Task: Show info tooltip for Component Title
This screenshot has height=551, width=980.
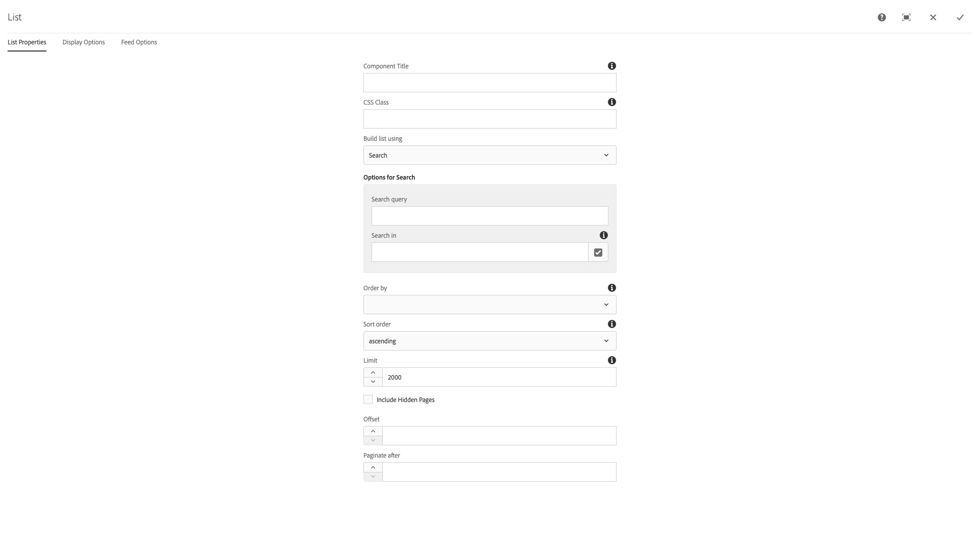Action: pos(612,66)
